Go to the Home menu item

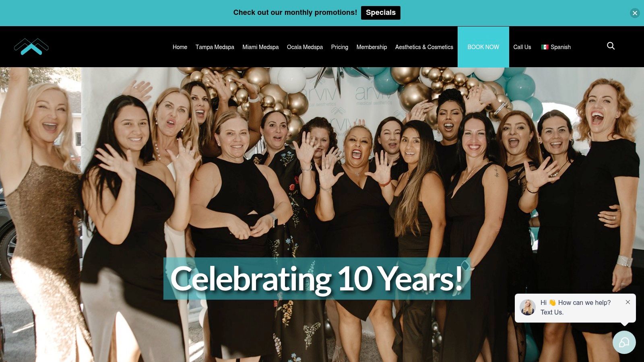180,47
